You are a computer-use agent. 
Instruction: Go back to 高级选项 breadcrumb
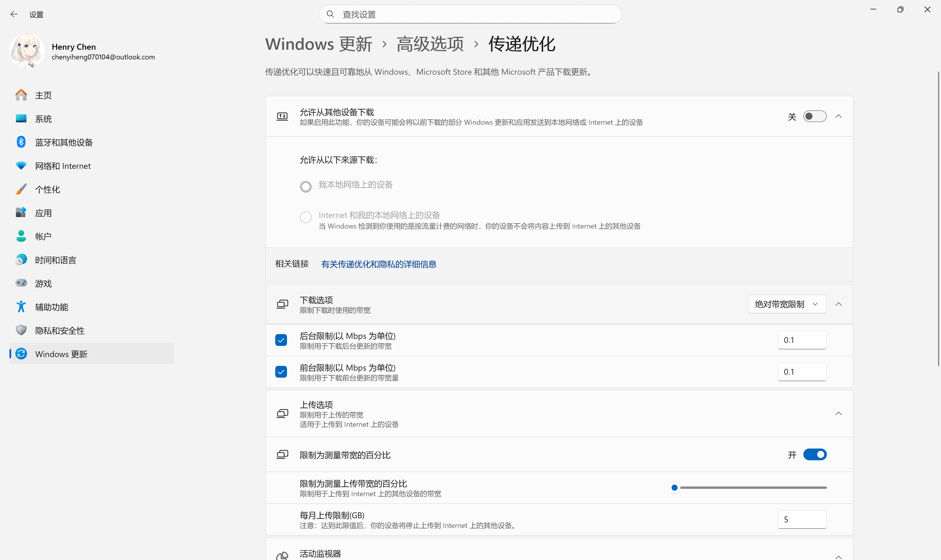pyautogui.click(x=430, y=44)
